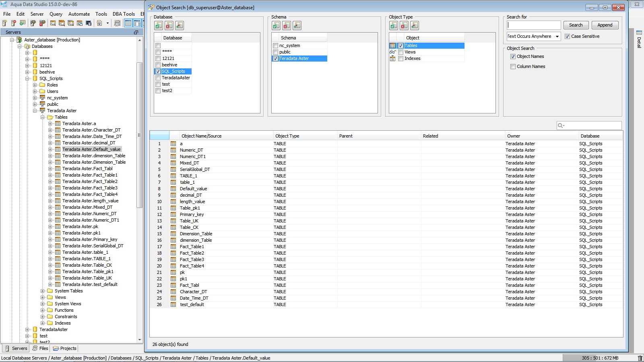Click the Connect Server toolbar icon
Image resolution: width=644 pixels, height=362 pixels.
(33, 23)
